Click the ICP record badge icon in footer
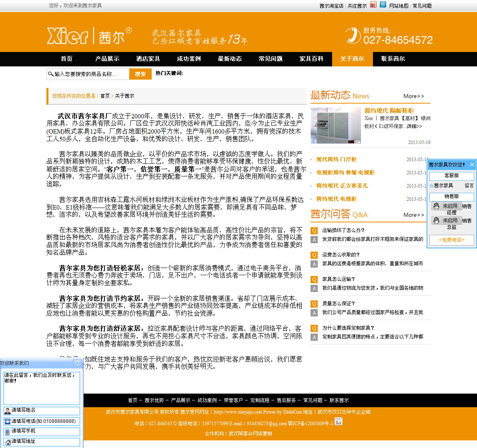Screen dimensions: 477x448 coord(339,421)
